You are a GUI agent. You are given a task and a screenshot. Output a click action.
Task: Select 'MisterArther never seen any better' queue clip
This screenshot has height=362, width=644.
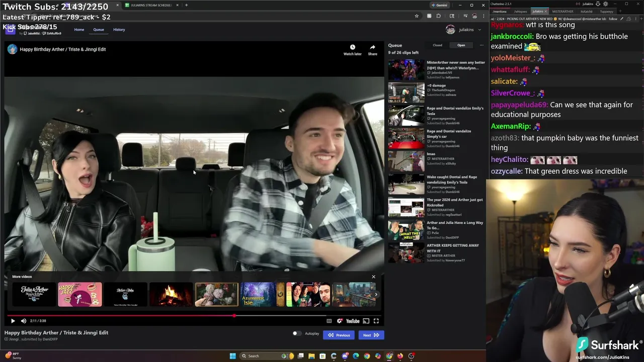(x=436, y=70)
